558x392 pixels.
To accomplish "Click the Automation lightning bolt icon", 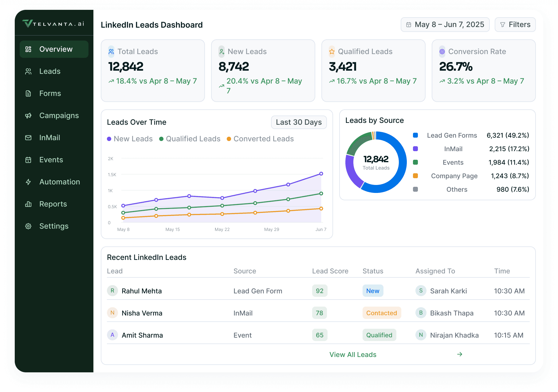I will point(28,182).
